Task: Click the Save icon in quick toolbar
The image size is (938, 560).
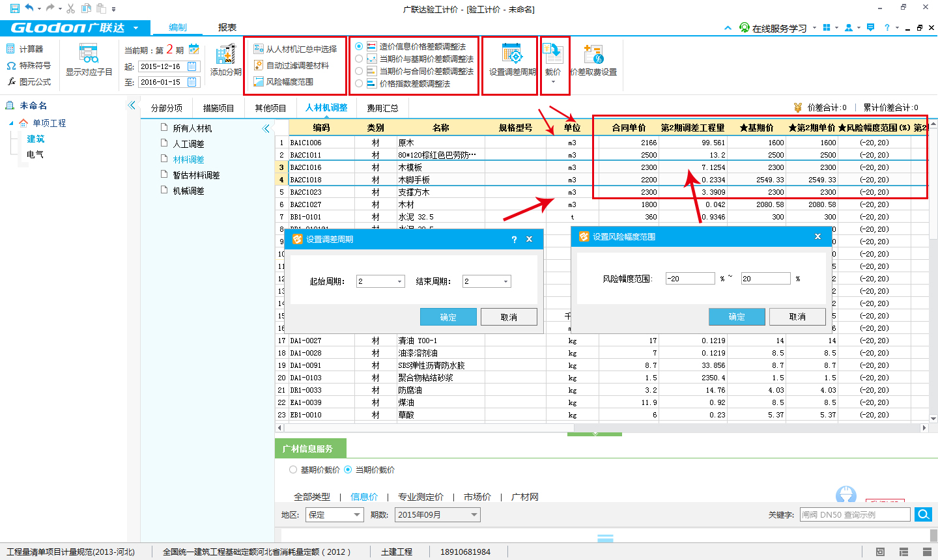Action: click(x=14, y=8)
